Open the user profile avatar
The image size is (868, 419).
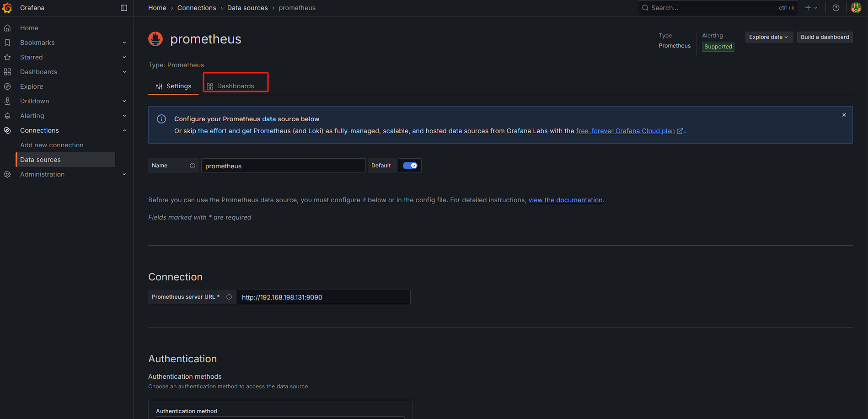pos(856,8)
